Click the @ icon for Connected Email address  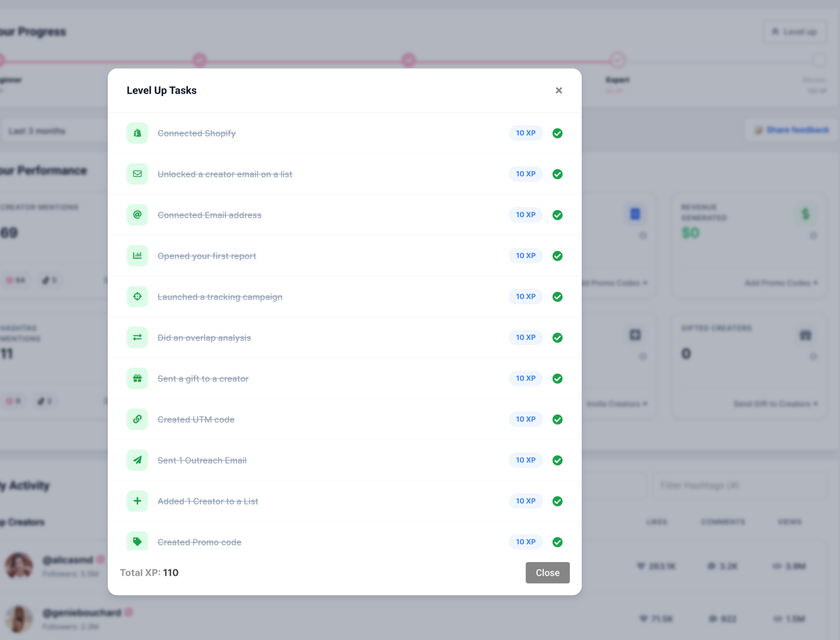[x=137, y=215]
